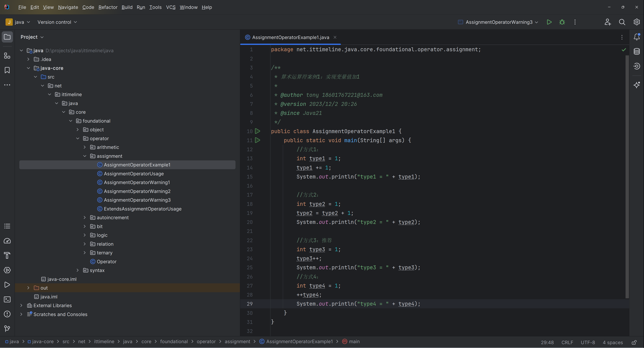The image size is (644, 348).
Task: Click the Services play-hexagon icon in left sidebar
Action: pos(7,270)
